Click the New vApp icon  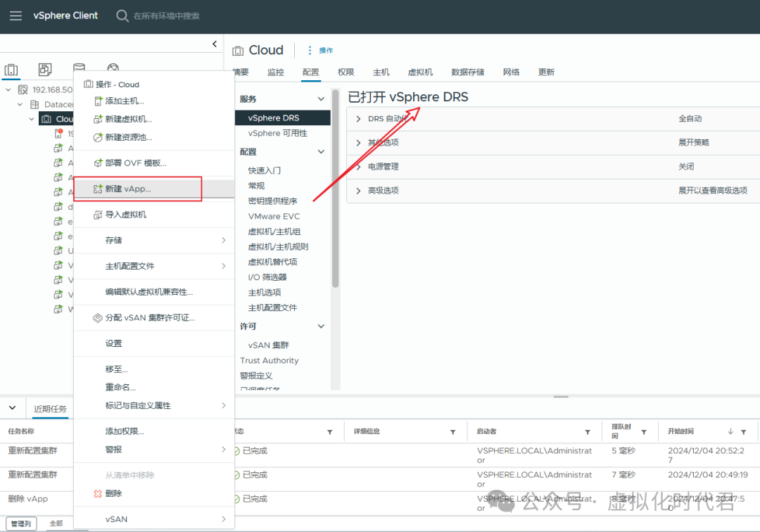click(x=98, y=189)
